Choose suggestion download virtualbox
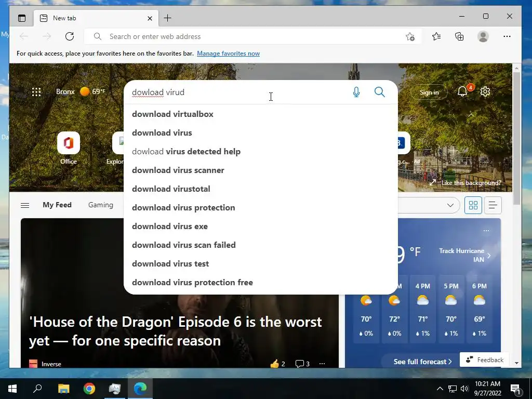This screenshot has height=399, width=532. [261, 114]
